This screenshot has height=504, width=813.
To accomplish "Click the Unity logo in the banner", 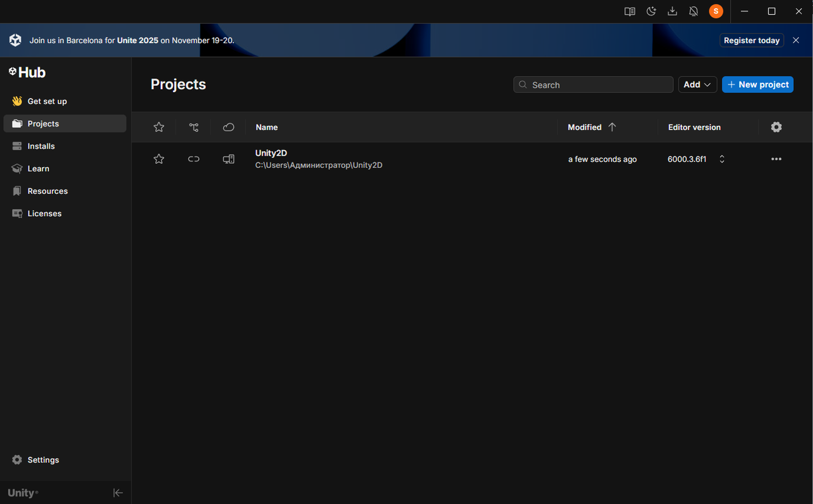I will click(x=15, y=40).
